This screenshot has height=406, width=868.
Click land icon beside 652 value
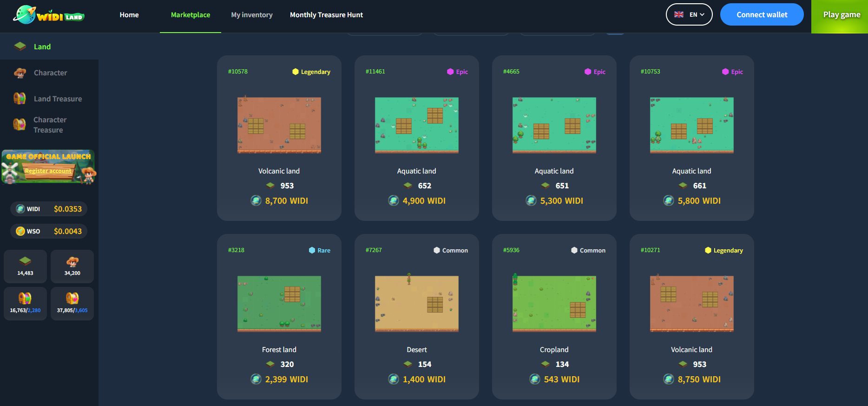408,185
